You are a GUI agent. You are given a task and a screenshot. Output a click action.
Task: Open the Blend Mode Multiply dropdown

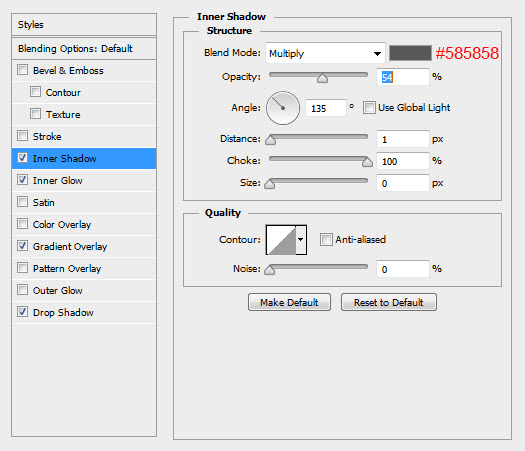click(325, 53)
